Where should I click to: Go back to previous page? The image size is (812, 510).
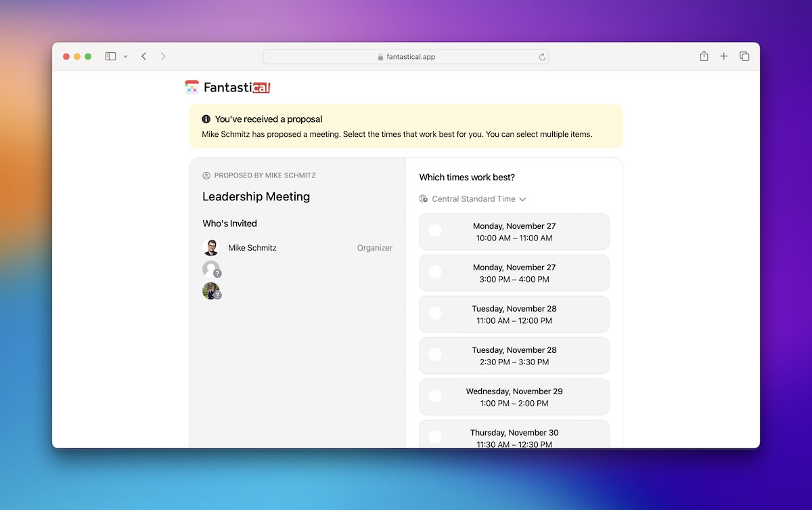click(x=144, y=56)
